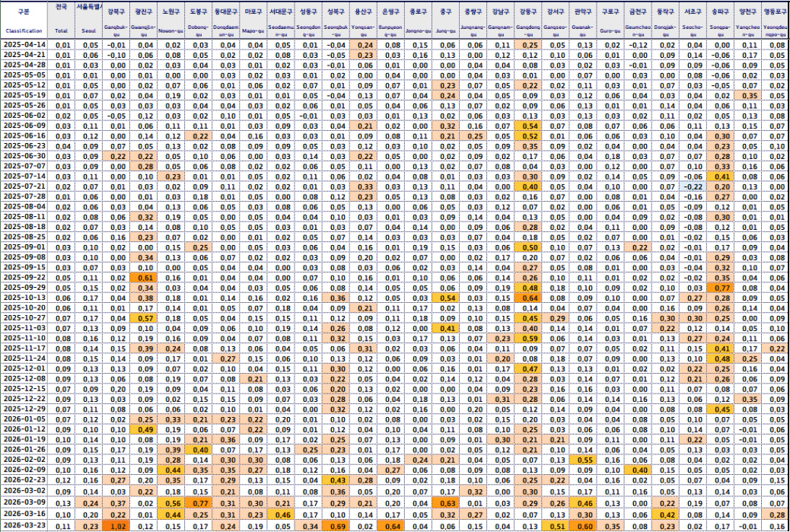Select 0.35 in Yangcheon-gu row 2025-05-19
The image size is (790, 532).
(747, 95)
